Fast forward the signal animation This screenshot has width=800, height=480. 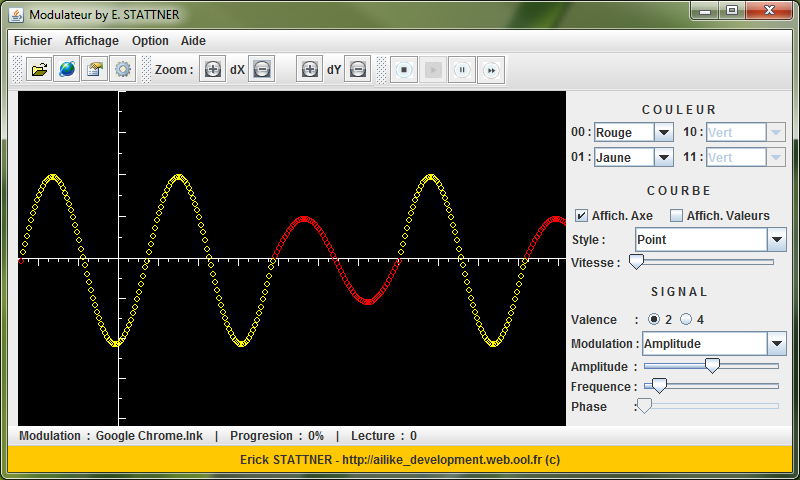click(491, 70)
